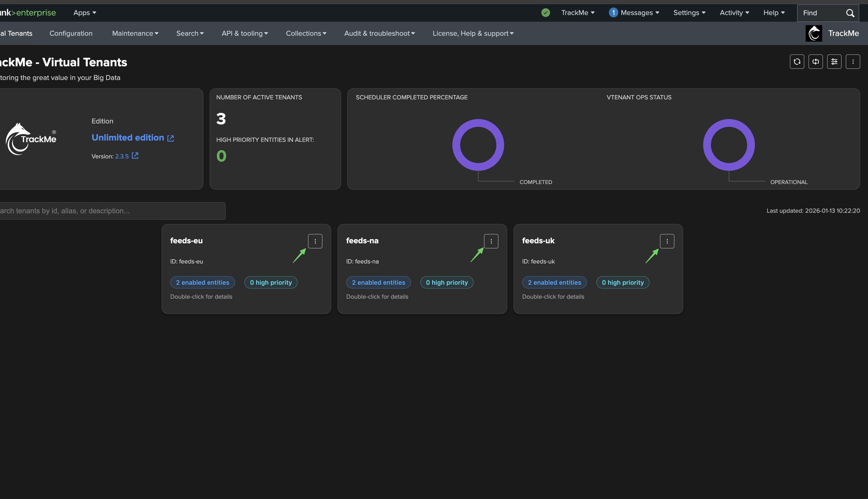The height and width of the screenshot is (499, 868).
Task: Click the green health status check icon
Action: pos(546,13)
